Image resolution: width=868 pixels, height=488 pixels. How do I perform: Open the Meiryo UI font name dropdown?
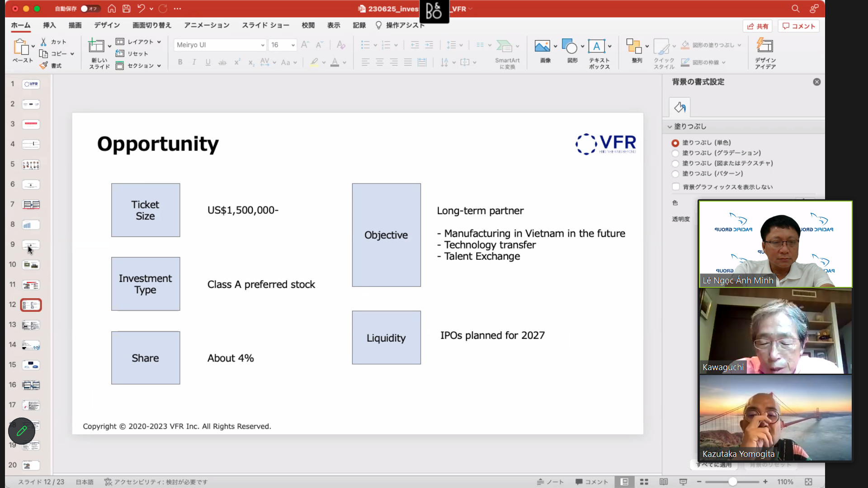point(263,45)
